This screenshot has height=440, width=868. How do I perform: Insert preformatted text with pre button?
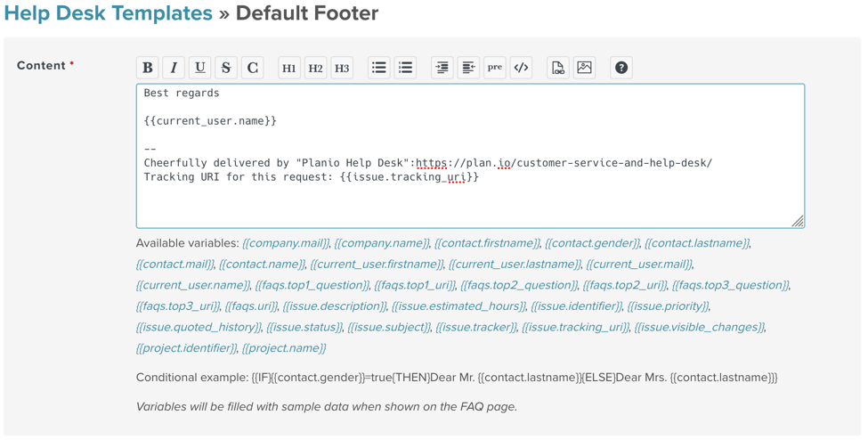495,68
